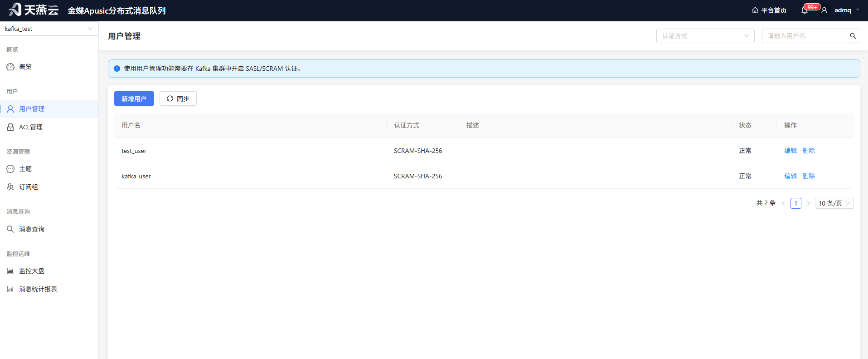Open the 认证方式 filter dropdown
868x359 pixels.
pos(705,36)
